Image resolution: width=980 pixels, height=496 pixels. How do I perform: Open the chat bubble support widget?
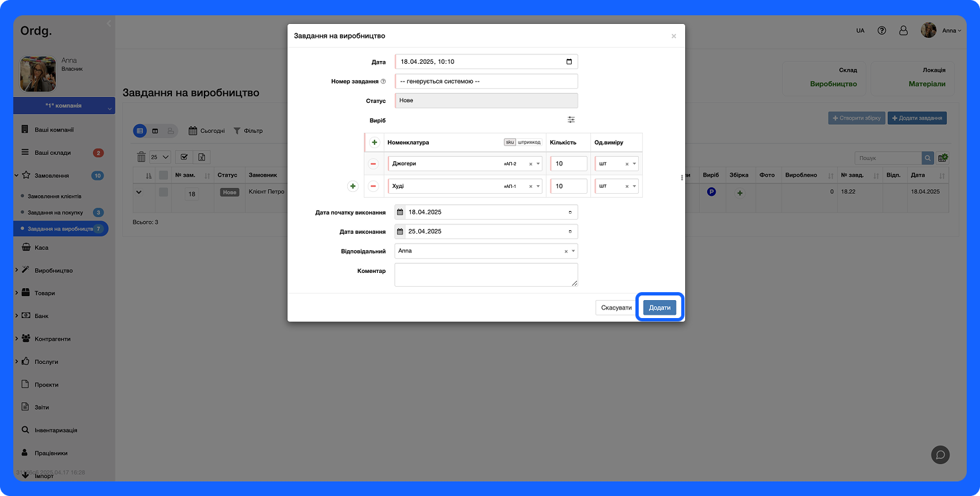(940, 454)
